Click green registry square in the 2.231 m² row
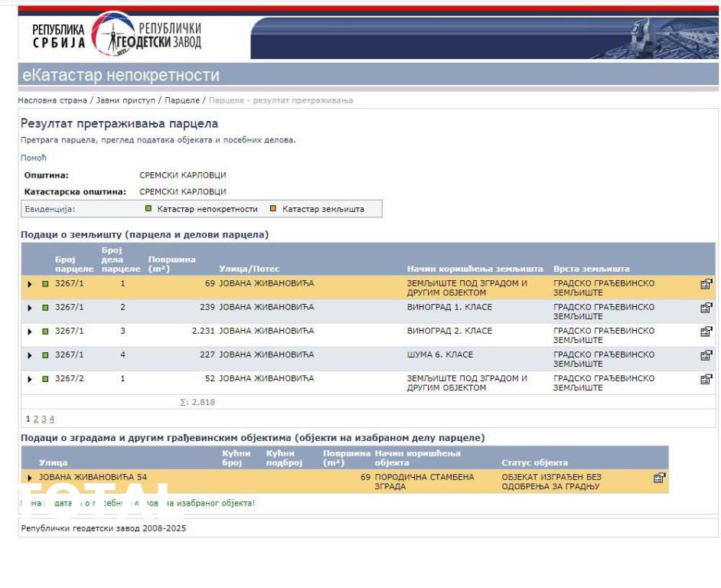721x588 pixels. [x=45, y=332]
